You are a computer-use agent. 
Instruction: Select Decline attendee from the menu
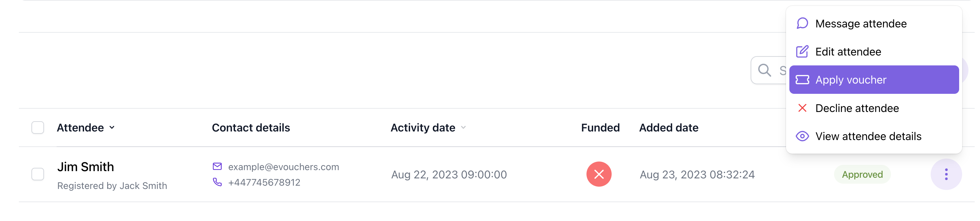pyautogui.click(x=857, y=108)
